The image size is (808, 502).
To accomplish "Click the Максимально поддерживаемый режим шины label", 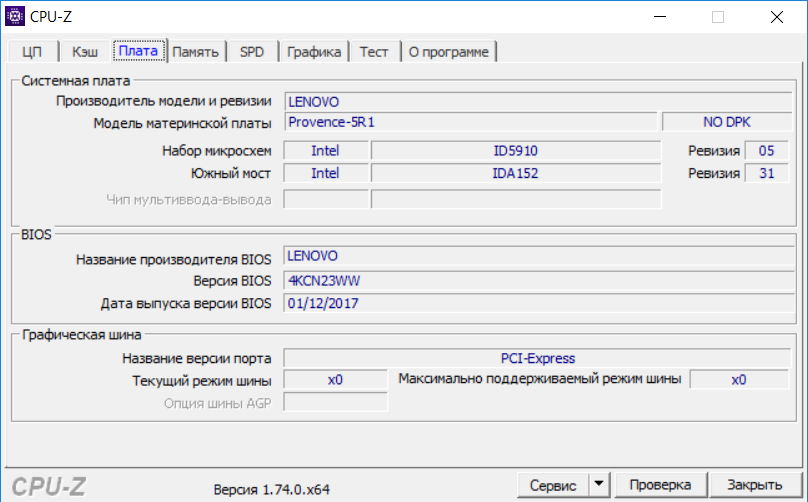I will (540, 379).
